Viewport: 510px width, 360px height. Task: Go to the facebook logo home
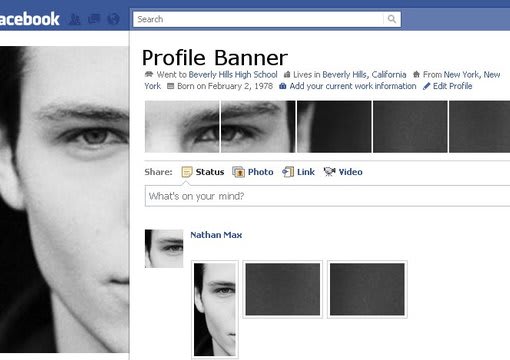29,19
